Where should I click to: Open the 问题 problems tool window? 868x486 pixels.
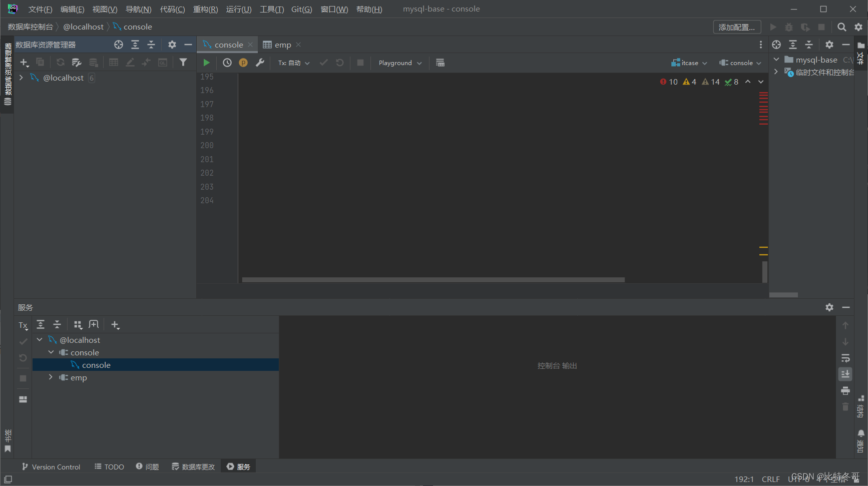tap(147, 466)
